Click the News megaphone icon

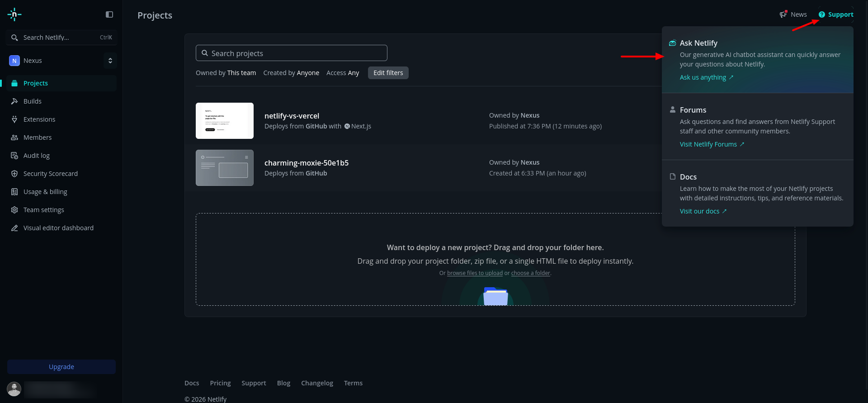tap(783, 14)
